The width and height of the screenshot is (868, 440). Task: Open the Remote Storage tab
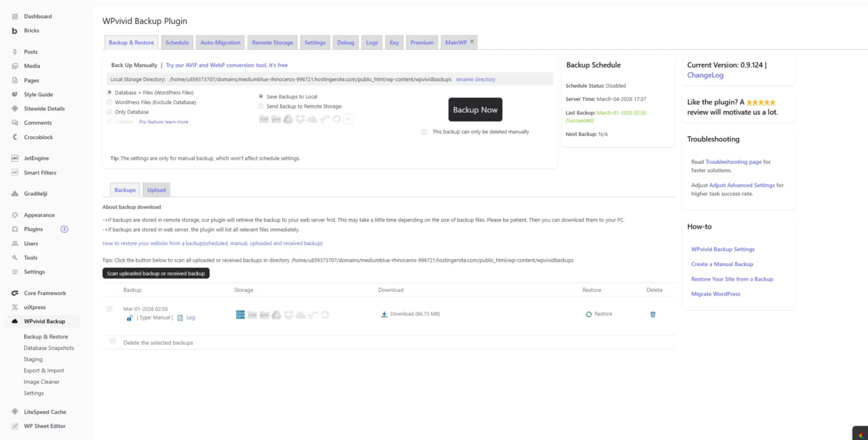[273, 42]
